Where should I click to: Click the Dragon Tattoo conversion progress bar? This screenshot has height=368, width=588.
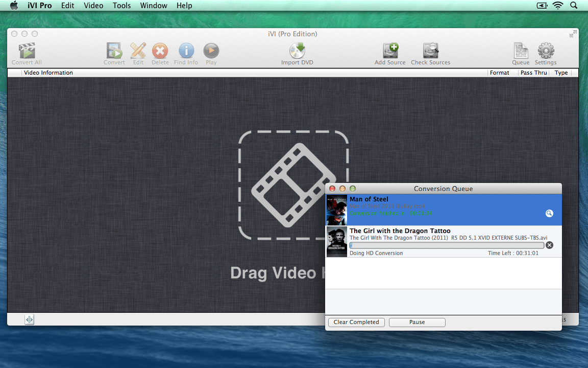coord(447,245)
